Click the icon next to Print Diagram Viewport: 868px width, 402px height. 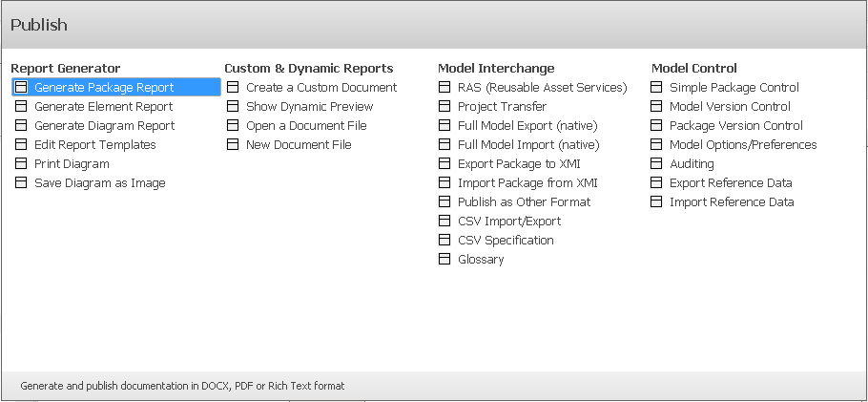click(21, 163)
